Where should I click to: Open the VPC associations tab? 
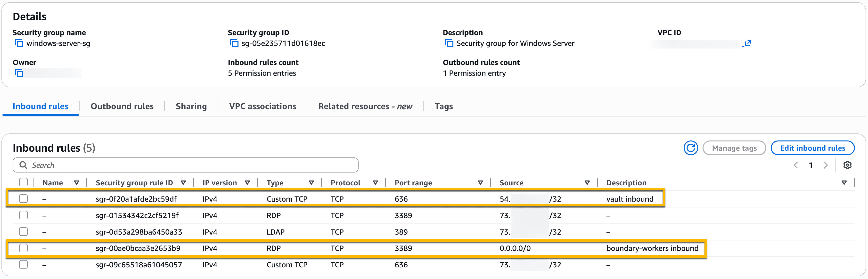point(262,107)
